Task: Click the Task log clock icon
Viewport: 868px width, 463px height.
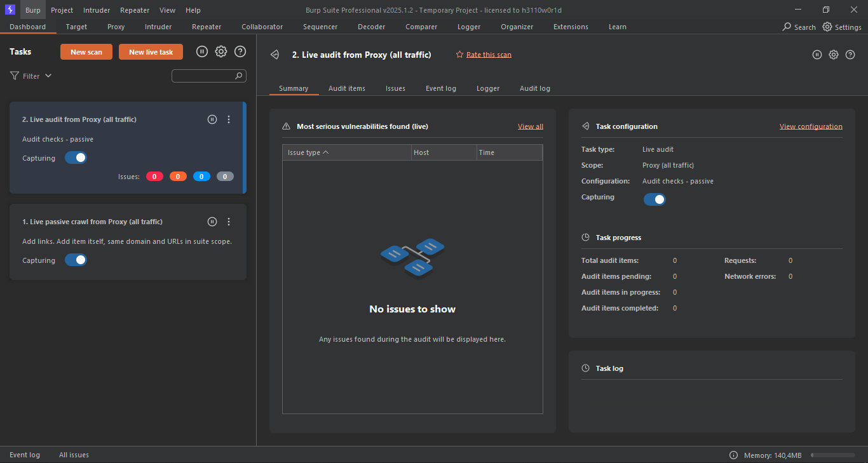Action: point(585,368)
